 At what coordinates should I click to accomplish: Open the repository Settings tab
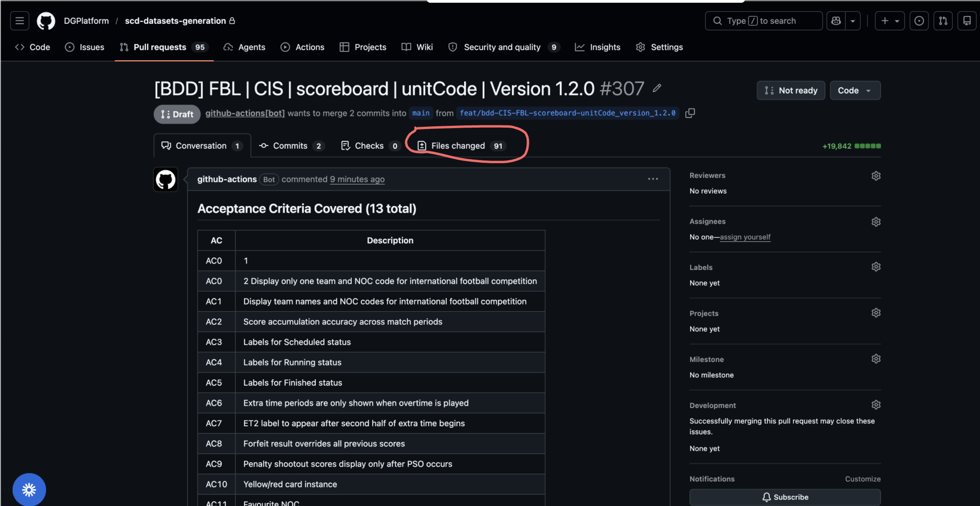pos(660,47)
